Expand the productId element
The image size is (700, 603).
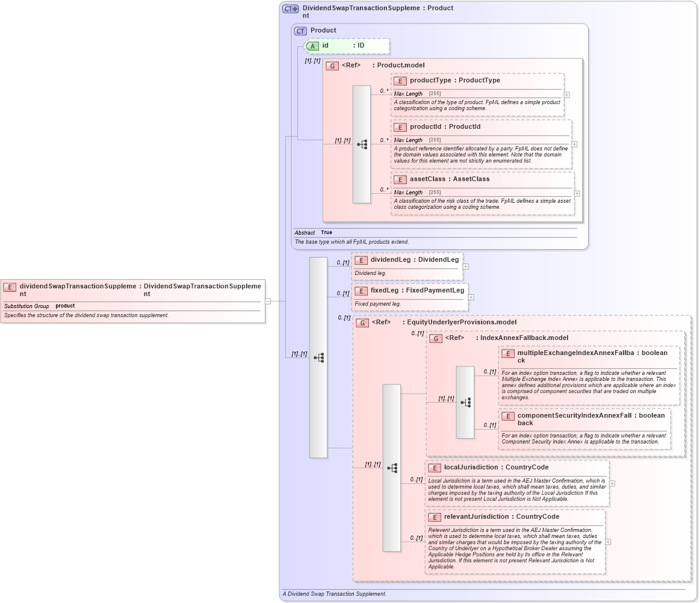click(575, 144)
